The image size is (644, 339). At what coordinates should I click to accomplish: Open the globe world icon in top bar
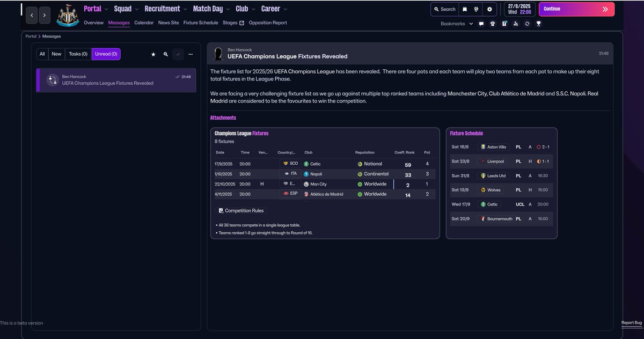coord(476,9)
